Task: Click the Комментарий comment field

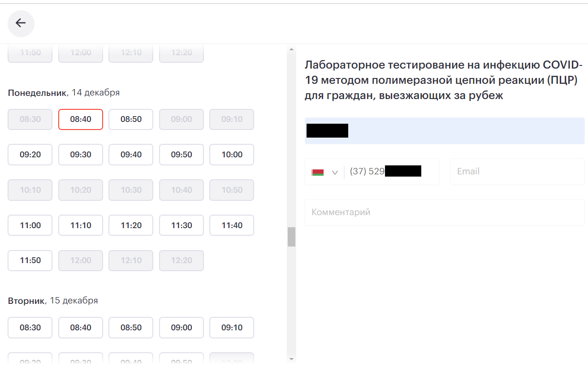Action: (x=445, y=212)
